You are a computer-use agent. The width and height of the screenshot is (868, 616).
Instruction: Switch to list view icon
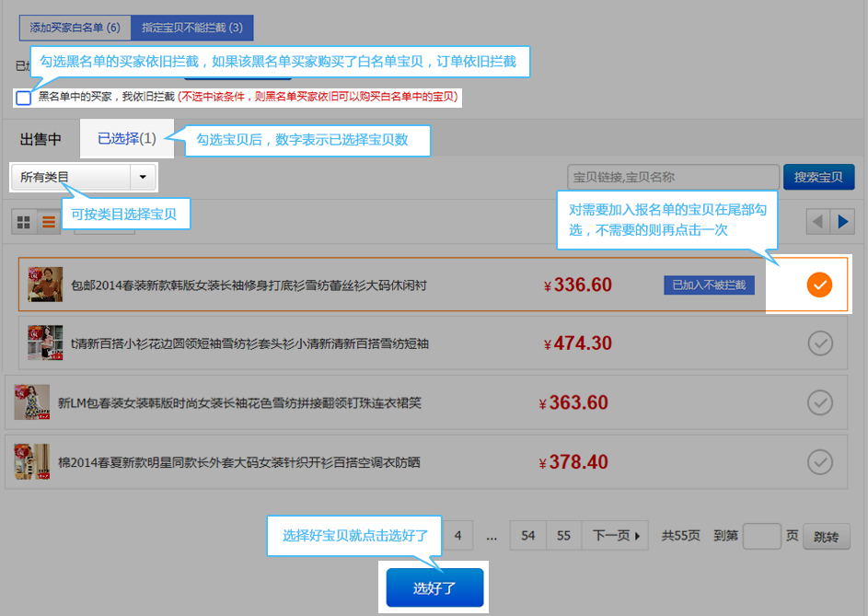[49, 222]
